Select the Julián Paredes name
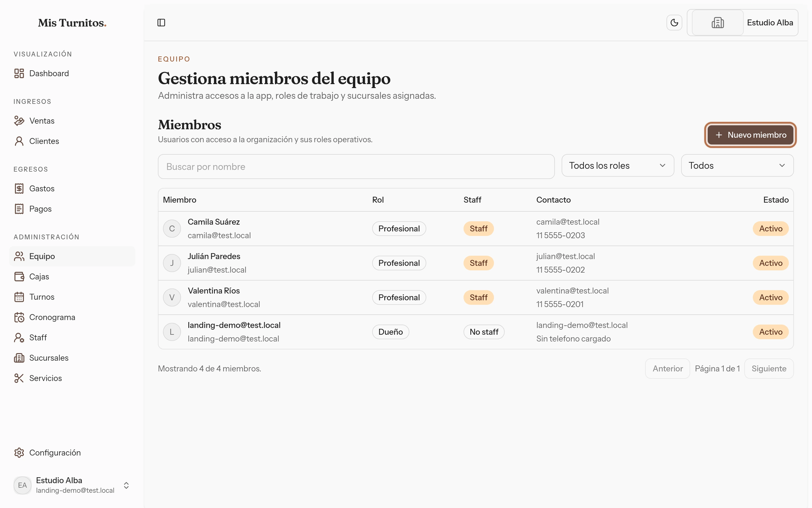This screenshot has height=508, width=812. pos(214,256)
